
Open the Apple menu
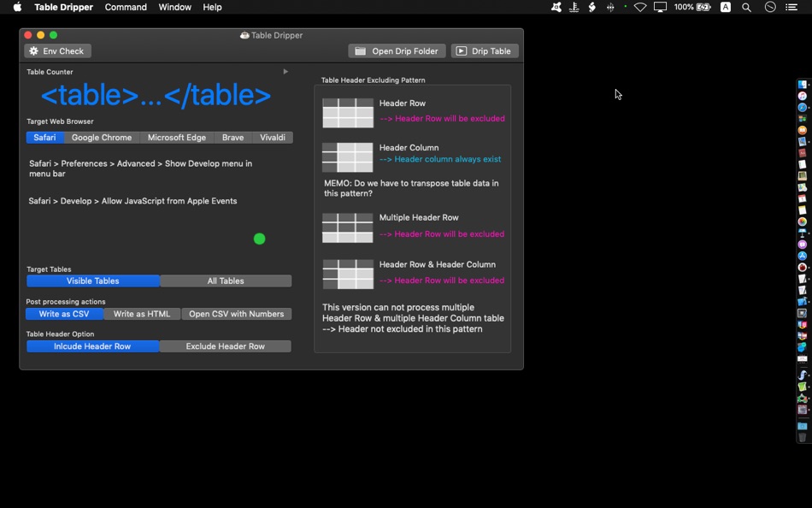click(17, 7)
